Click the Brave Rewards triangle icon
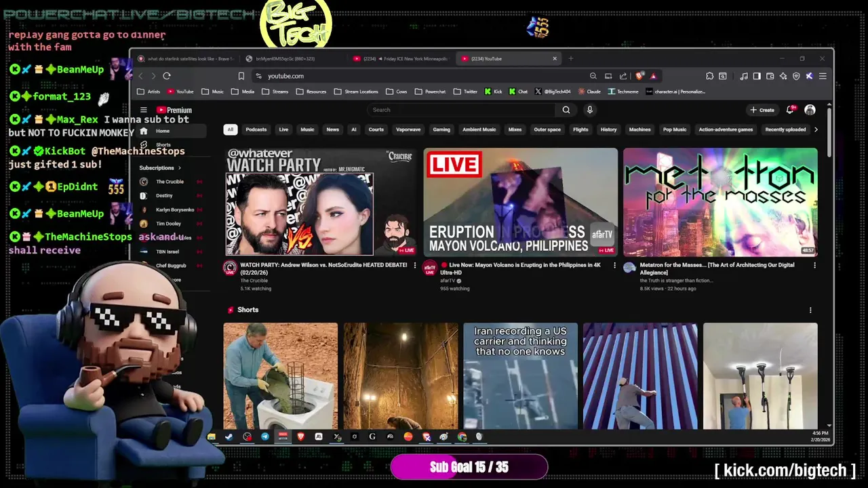Image resolution: width=868 pixels, height=488 pixels. (653, 76)
